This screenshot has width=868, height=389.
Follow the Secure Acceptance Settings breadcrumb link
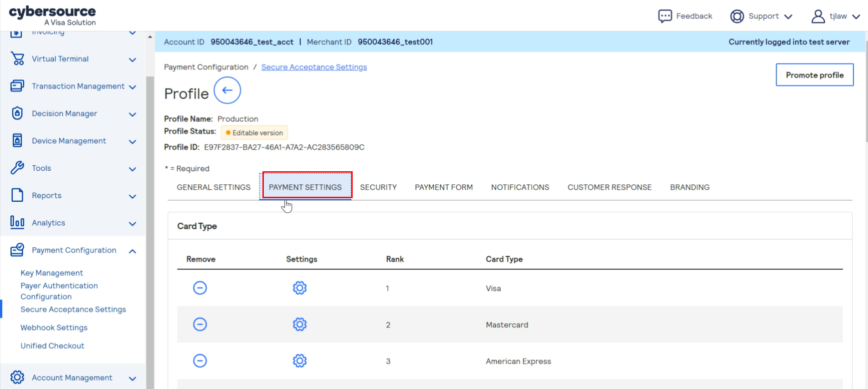pos(314,67)
